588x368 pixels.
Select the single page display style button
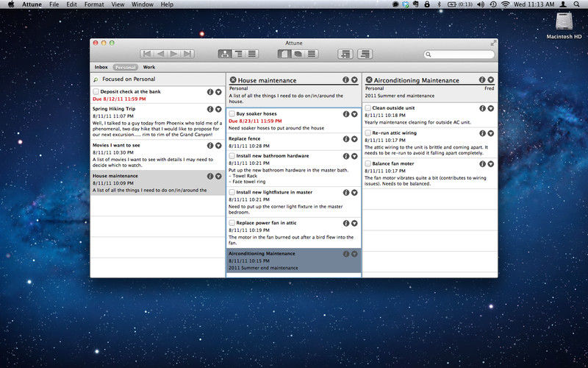284,54
